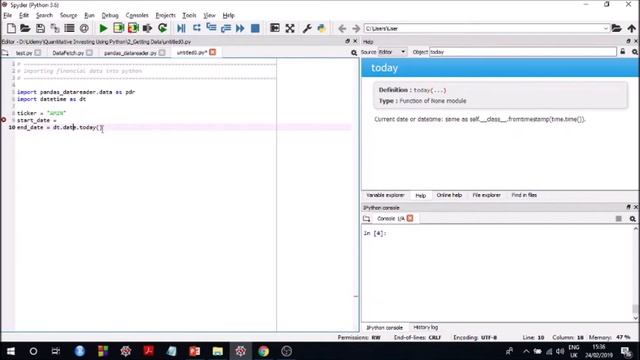Image resolution: width=640 pixels, height=360 pixels.
Task: Start debugging the file
Action: coord(181,28)
